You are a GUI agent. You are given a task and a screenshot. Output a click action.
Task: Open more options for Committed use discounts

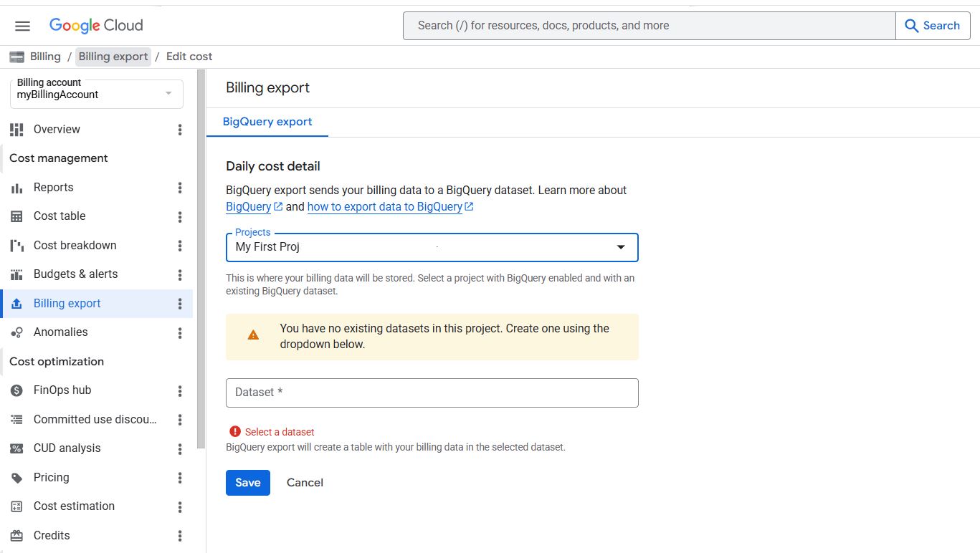(x=180, y=420)
